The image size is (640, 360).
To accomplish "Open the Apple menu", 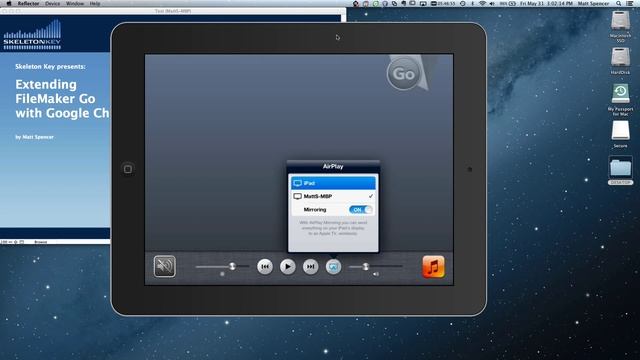I will pyautogui.click(x=9, y=3).
